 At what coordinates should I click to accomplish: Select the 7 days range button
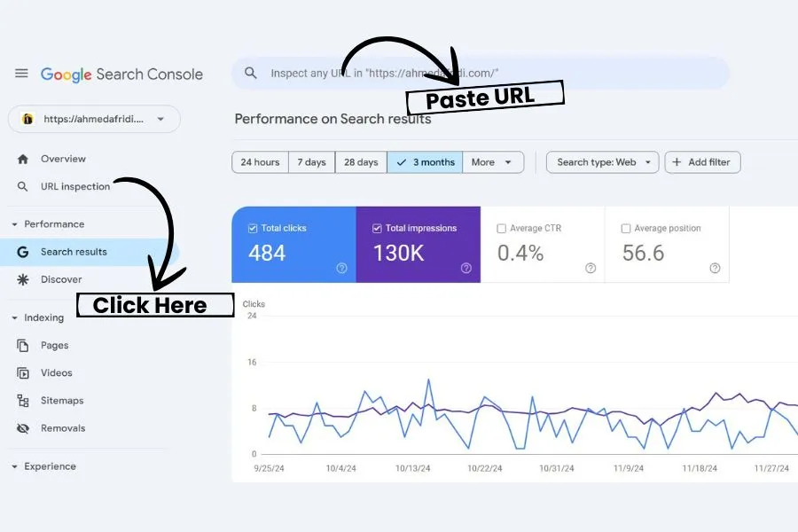pos(311,162)
